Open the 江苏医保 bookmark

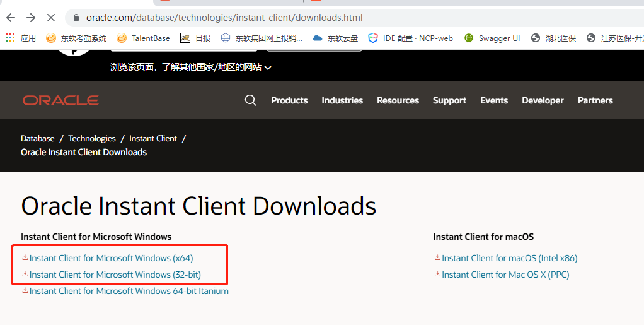[x=615, y=38]
